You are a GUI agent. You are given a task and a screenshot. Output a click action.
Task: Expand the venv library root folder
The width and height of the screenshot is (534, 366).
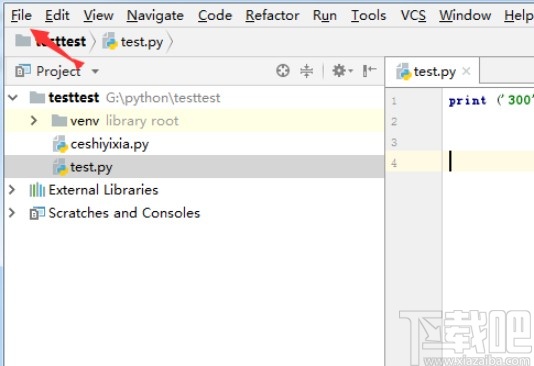(33, 121)
